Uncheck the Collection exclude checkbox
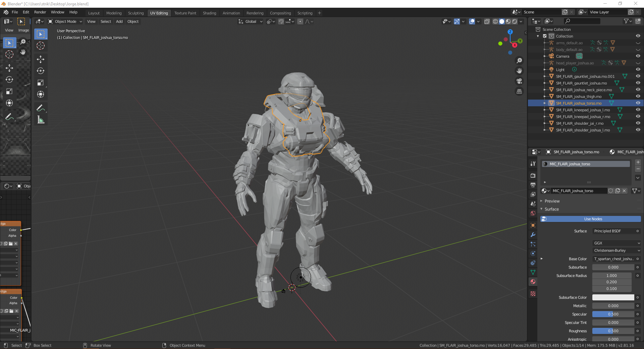Screen dimensions: 644x349 click(545, 36)
